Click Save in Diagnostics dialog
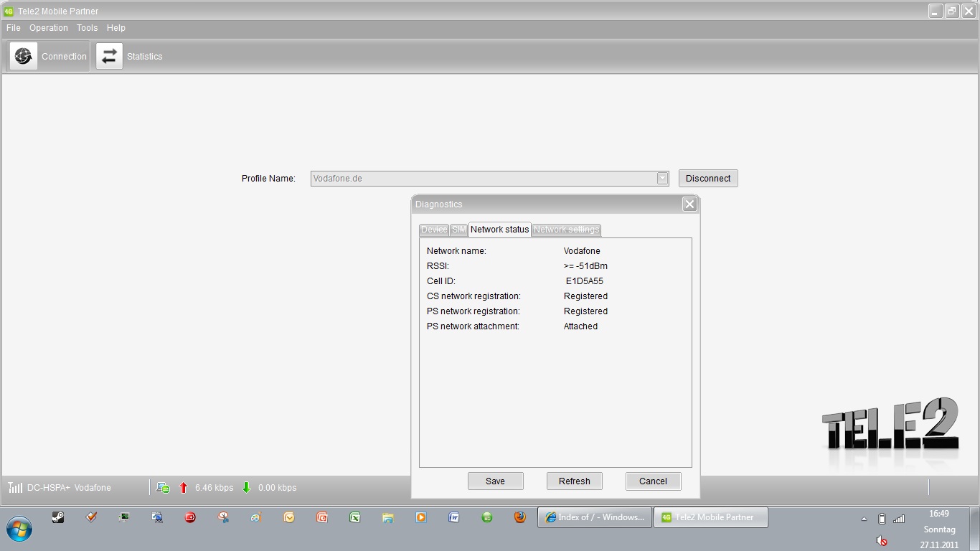 495,481
